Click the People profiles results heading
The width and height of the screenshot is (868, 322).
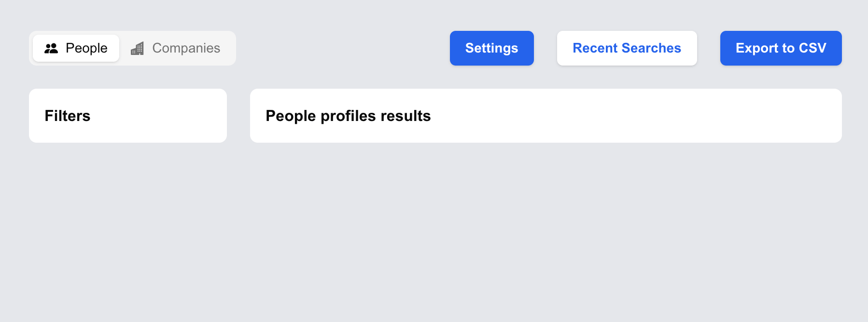click(x=348, y=116)
